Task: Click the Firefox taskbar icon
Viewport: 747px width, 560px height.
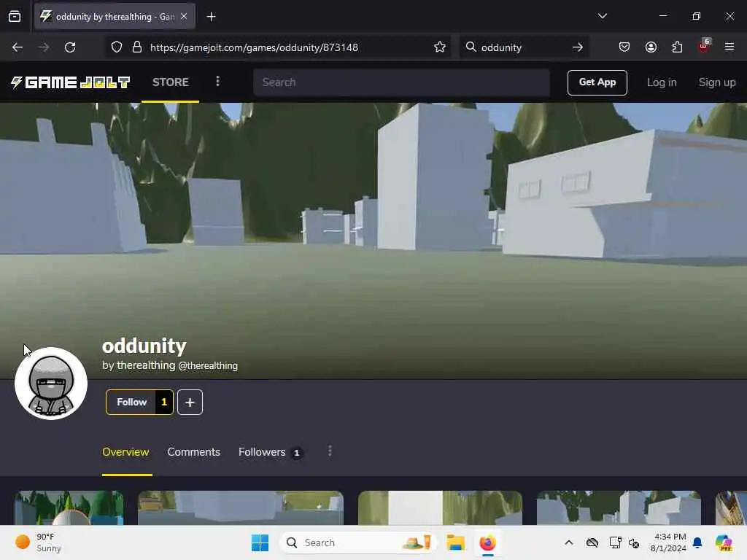Action: (487, 542)
